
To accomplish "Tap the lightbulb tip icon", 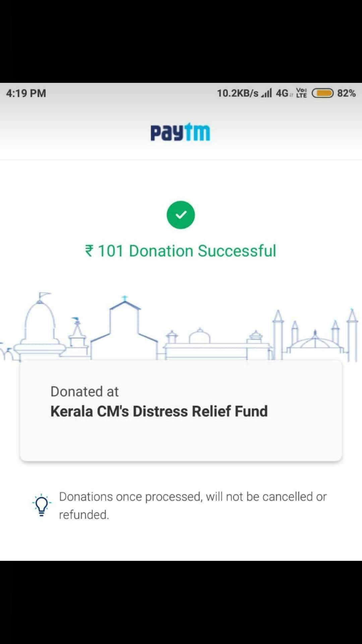I will point(42,505).
